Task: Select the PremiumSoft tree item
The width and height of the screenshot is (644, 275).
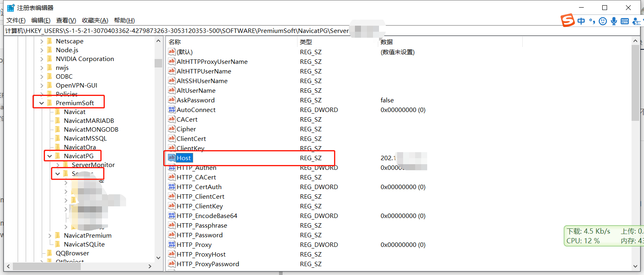Action: (75, 103)
